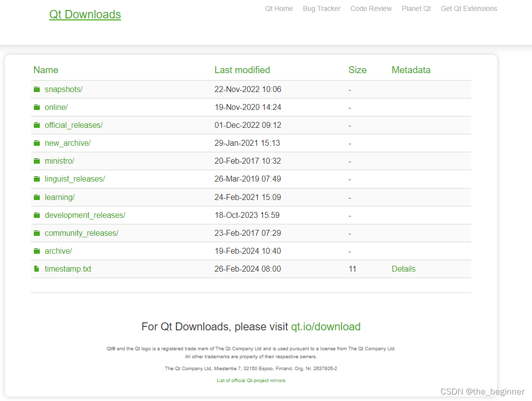The image size is (532, 401).
Task: Click the archive folder icon
Action: pos(37,251)
